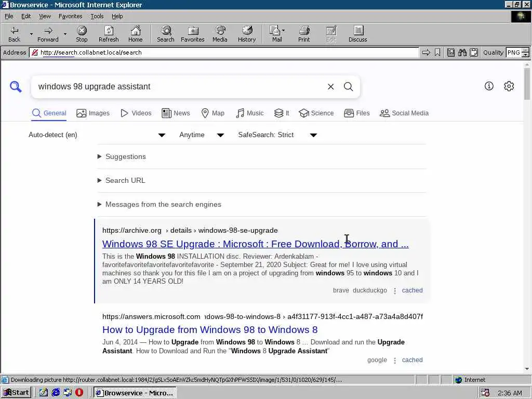Open the info (about) icon
This screenshot has height=399, width=532.
(x=489, y=86)
